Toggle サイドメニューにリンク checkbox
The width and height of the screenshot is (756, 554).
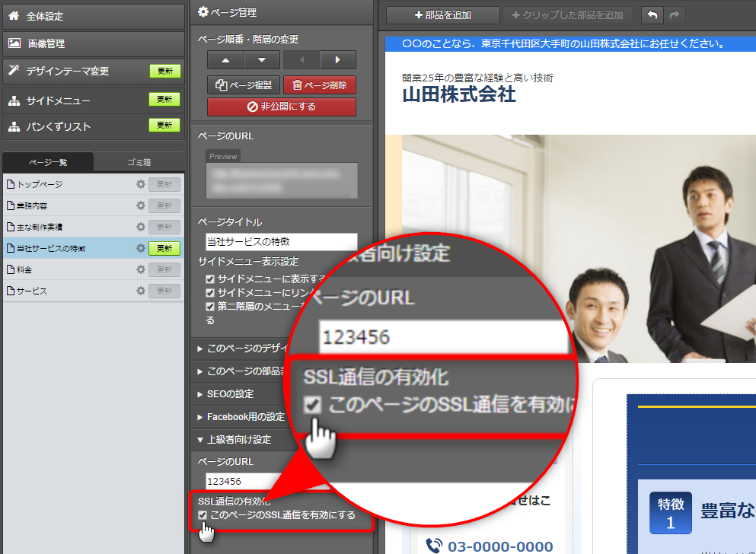click(210, 292)
